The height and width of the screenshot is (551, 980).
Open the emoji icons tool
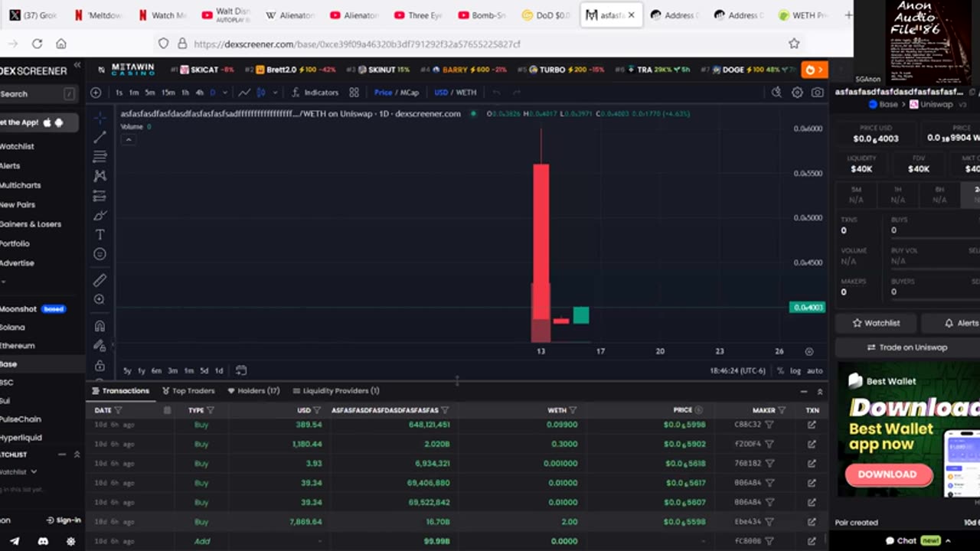100,254
